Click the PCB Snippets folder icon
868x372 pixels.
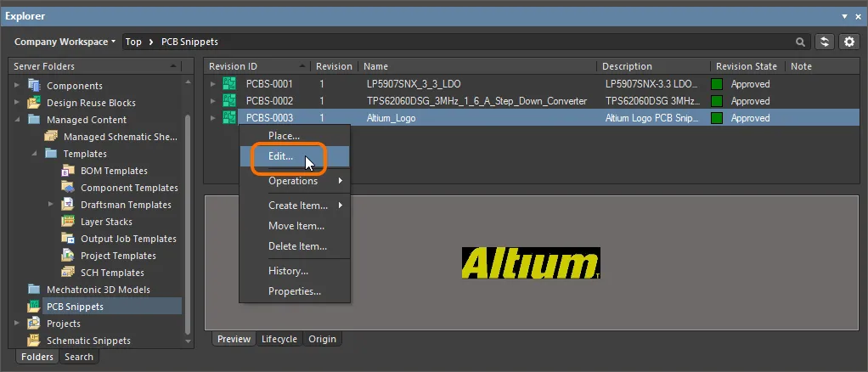[34, 306]
